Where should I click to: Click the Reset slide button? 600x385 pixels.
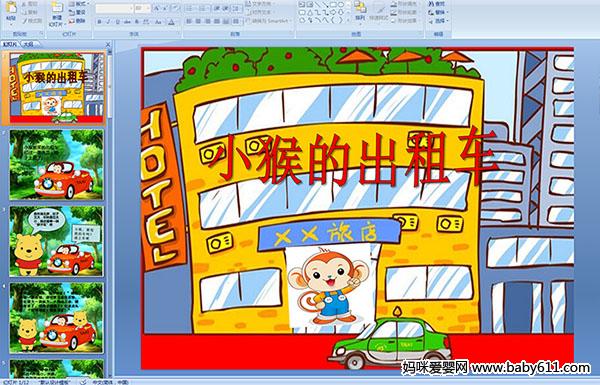coord(78,13)
